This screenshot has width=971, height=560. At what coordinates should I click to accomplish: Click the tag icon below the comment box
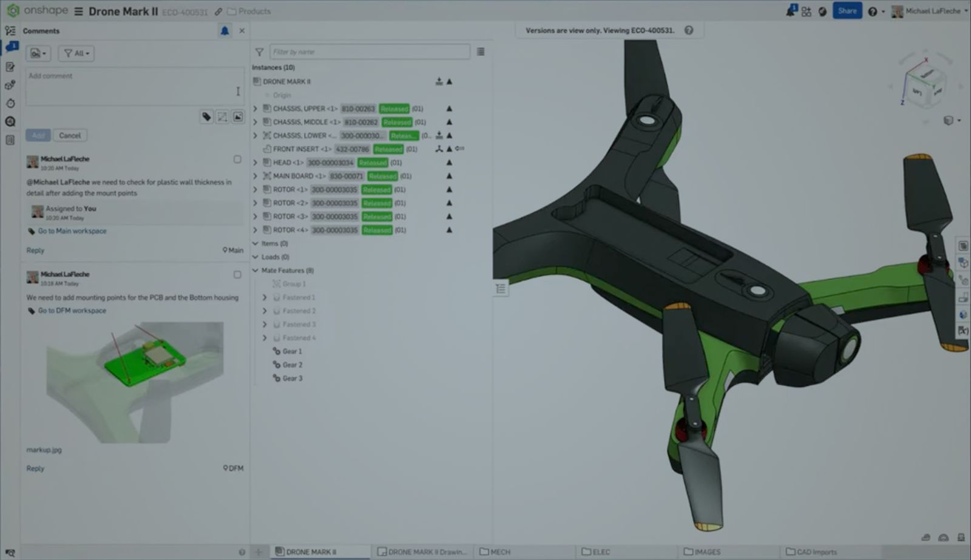pos(206,116)
